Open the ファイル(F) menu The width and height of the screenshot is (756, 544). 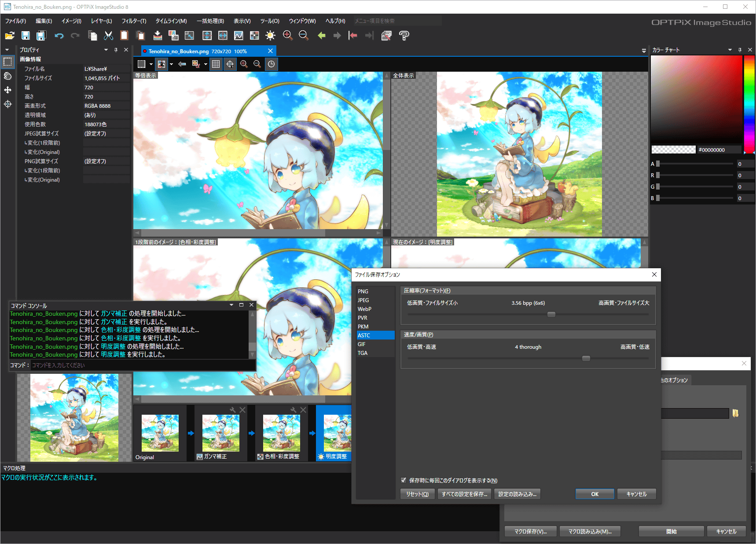pos(15,21)
